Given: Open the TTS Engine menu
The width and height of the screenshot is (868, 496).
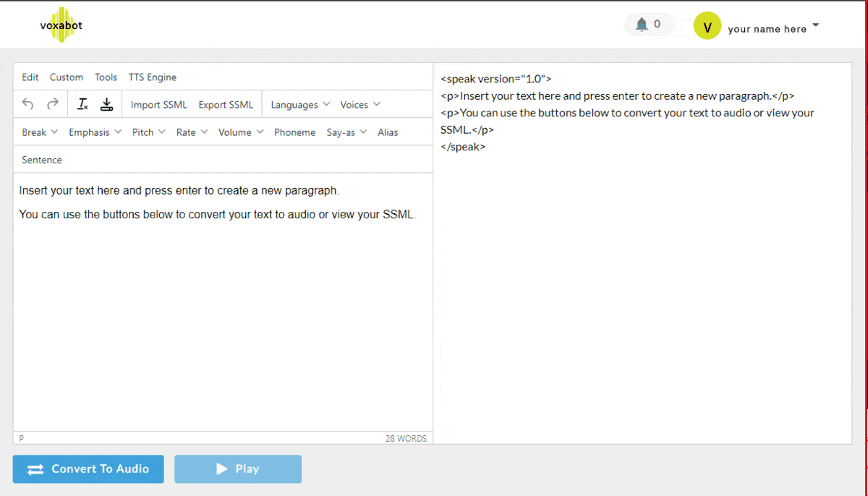Looking at the screenshot, I should [152, 77].
